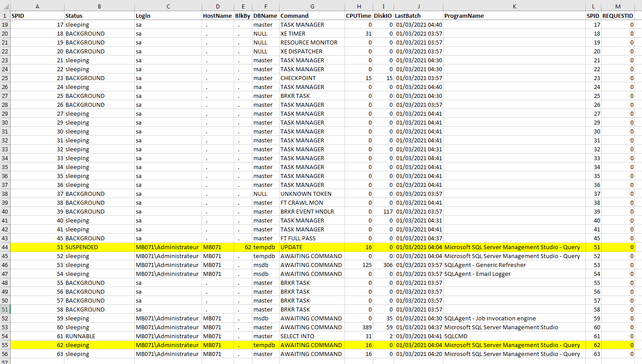Click the 'DBName' header cell
Viewport: 642px width, 364px height.
(266, 16)
